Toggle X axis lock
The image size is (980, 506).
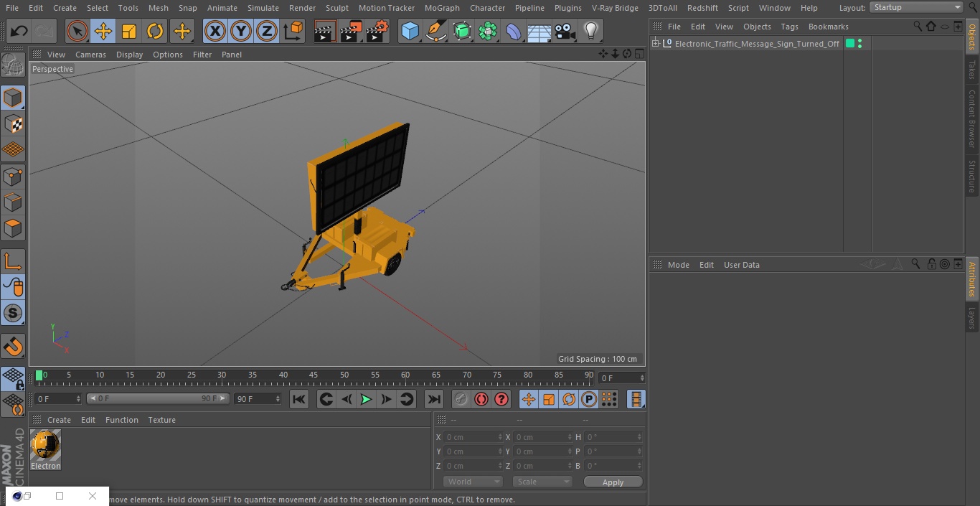pyautogui.click(x=215, y=32)
